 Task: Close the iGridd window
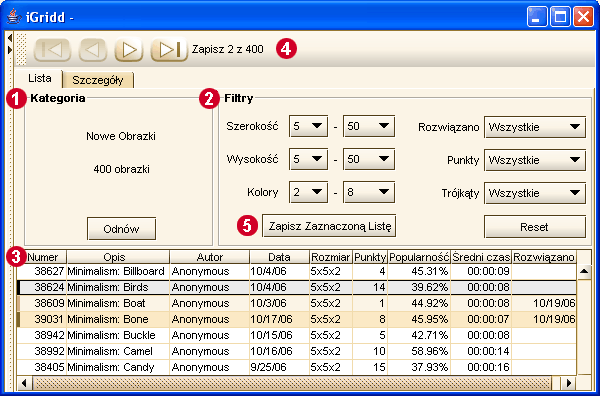coord(584,17)
